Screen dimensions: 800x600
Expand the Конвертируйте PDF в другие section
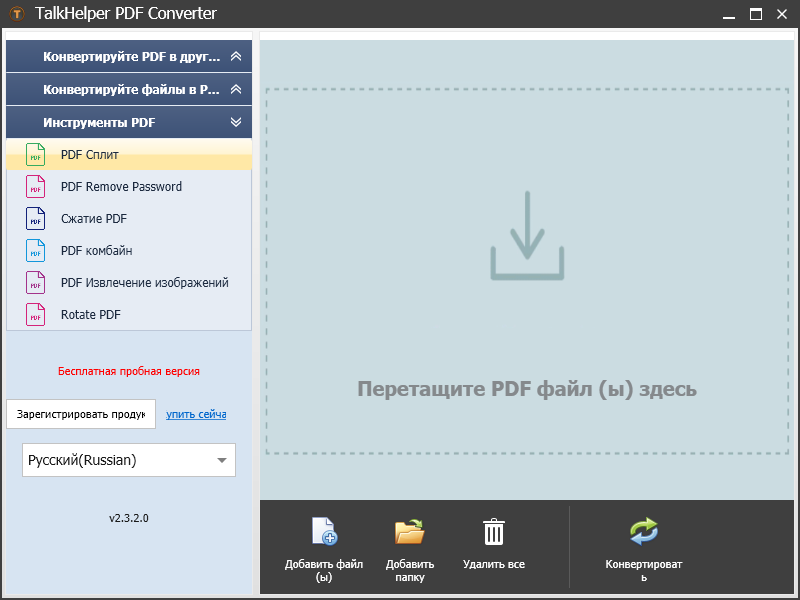(x=128, y=56)
